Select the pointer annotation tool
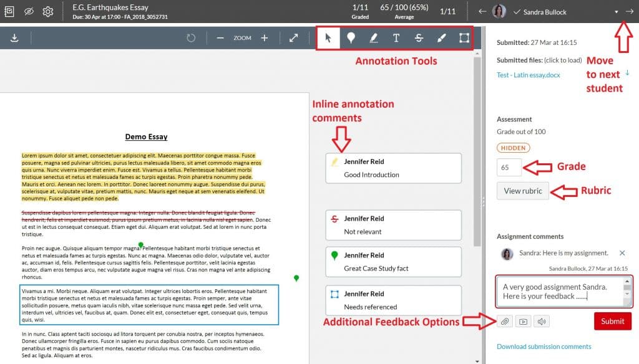Image resolution: width=639 pixels, height=364 pixels. pyautogui.click(x=328, y=38)
